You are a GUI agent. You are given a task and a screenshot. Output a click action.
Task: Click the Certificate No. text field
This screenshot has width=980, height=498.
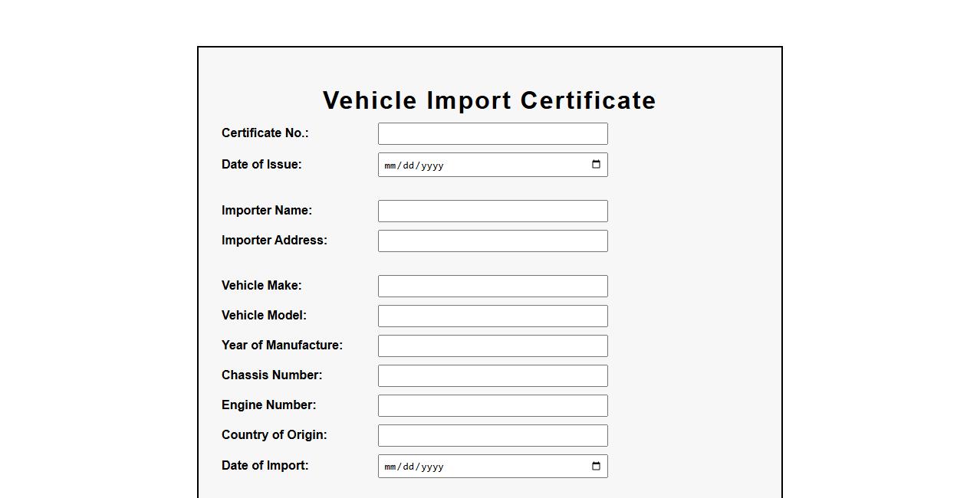tap(492, 133)
